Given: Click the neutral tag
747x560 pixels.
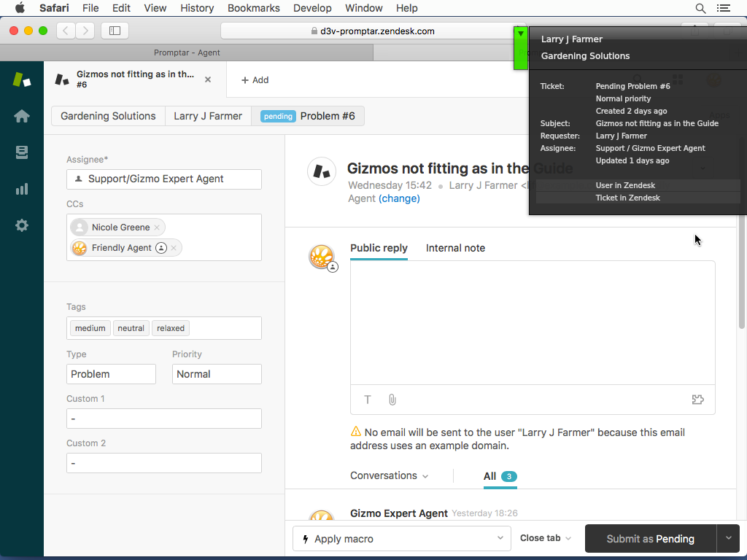Looking at the screenshot, I should [131, 328].
